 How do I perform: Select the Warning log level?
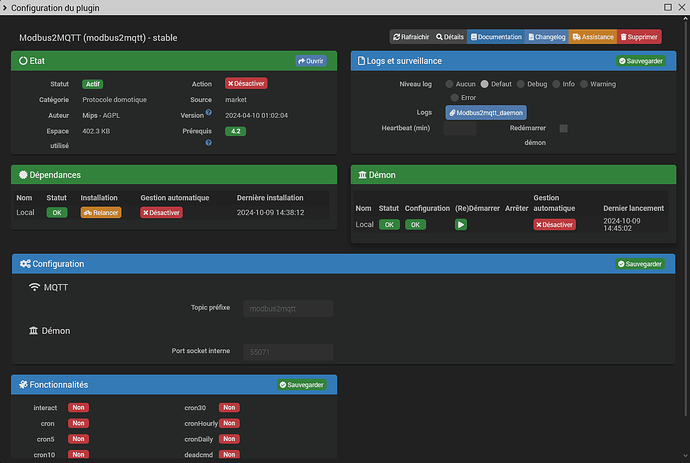point(584,84)
